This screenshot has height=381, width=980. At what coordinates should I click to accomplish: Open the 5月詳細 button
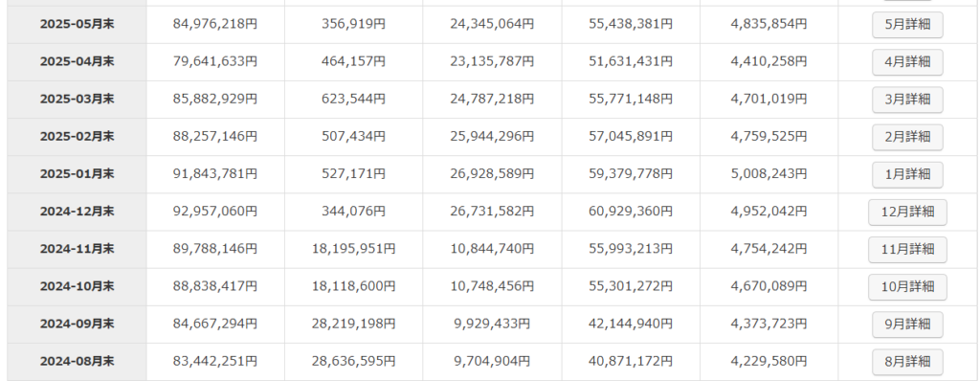pyautogui.click(x=907, y=25)
